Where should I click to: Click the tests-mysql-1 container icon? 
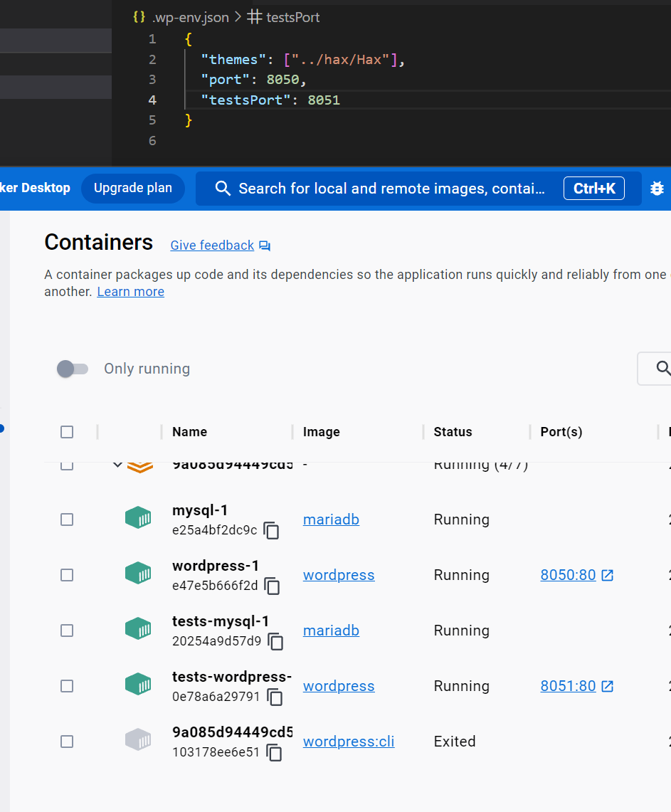point(138,628)
